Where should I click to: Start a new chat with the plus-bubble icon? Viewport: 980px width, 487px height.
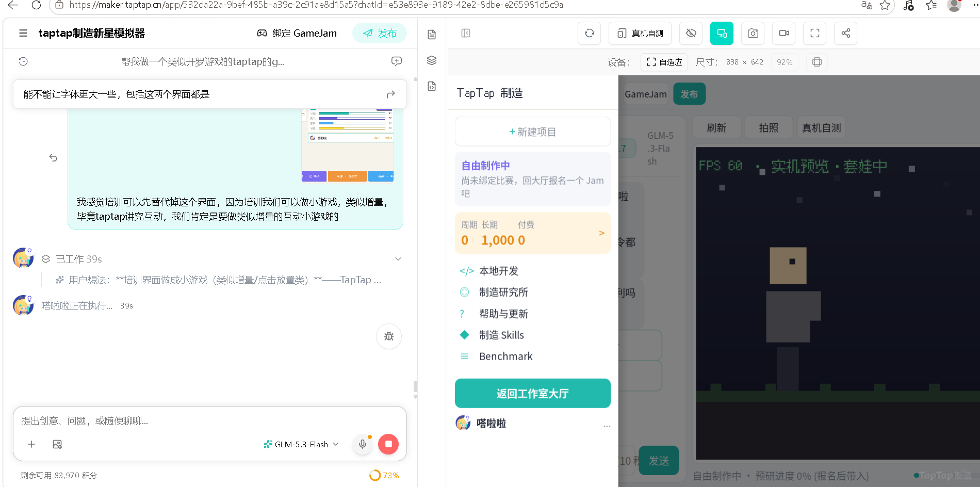[x=397, y=61]
